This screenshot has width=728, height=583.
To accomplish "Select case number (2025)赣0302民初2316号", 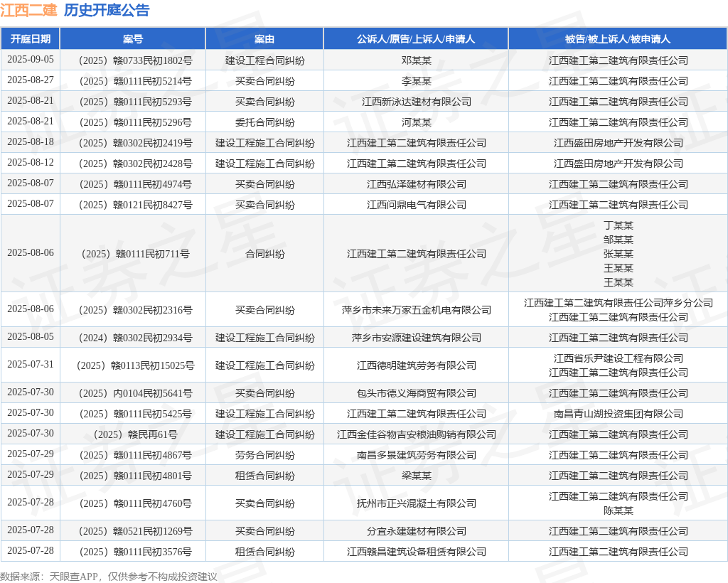I will coord(135,310).
